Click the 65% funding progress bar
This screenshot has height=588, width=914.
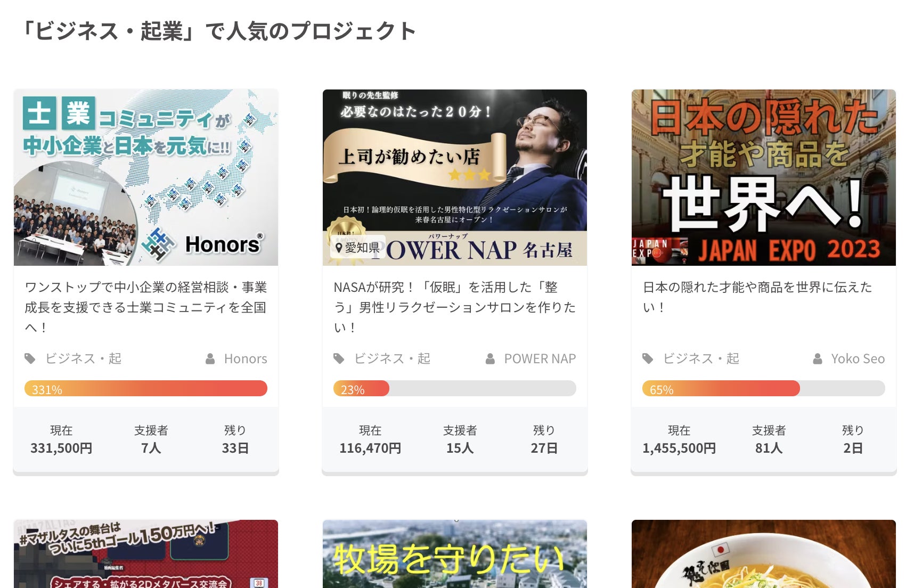[764, 388]
